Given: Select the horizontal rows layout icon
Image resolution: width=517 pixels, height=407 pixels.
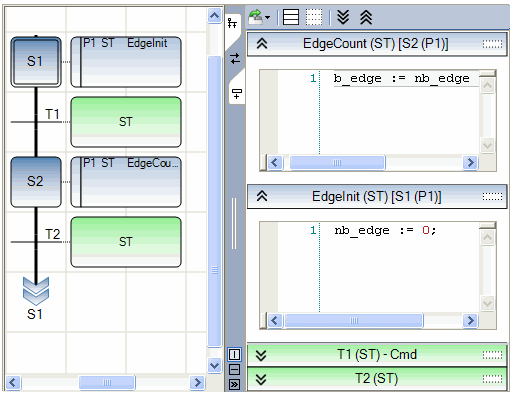Looking at the screenshot, I should coord(290,17).
